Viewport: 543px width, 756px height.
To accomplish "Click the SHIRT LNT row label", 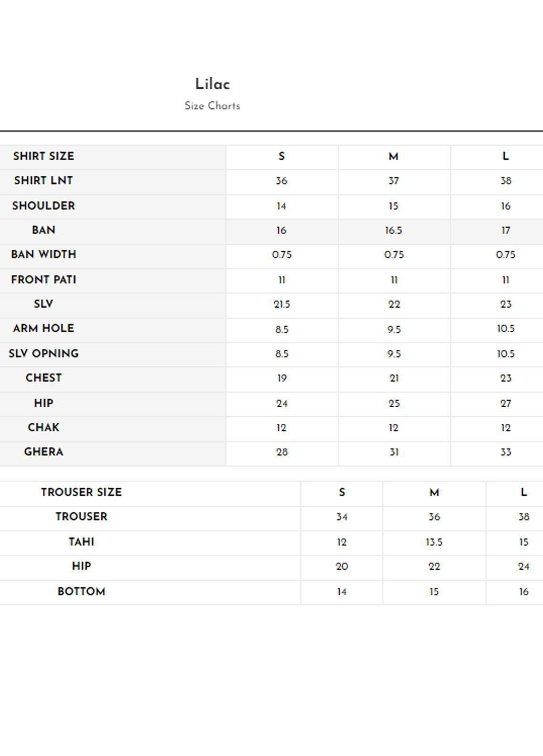I will click(43, 180).
